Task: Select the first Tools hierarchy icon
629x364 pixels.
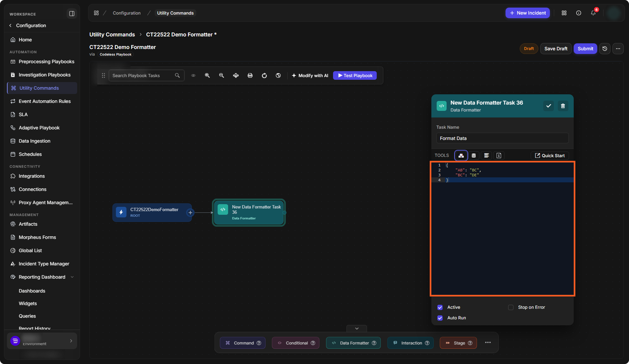Action: pyautogui.click(x=461, y=156)
